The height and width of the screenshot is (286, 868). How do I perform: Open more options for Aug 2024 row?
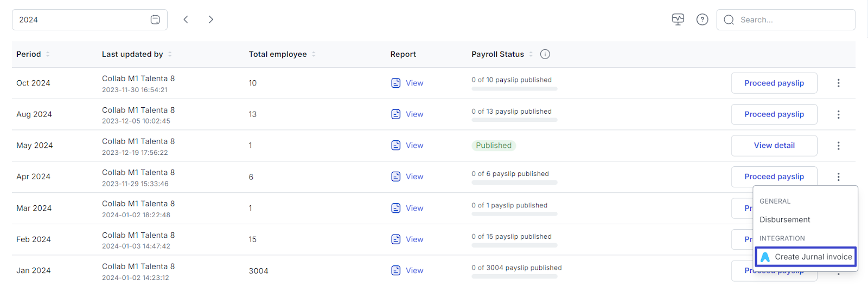click(x=838, y=114)
